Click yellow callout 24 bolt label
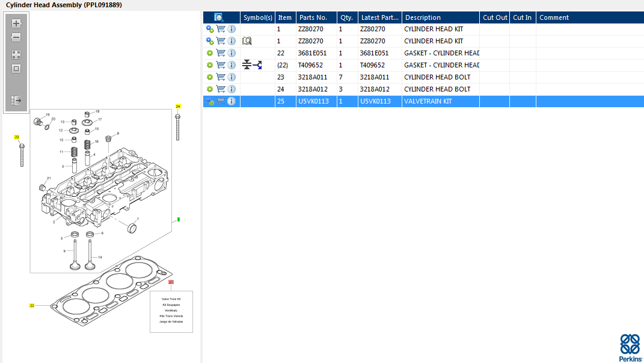The image size is (644, 363). 178,107
